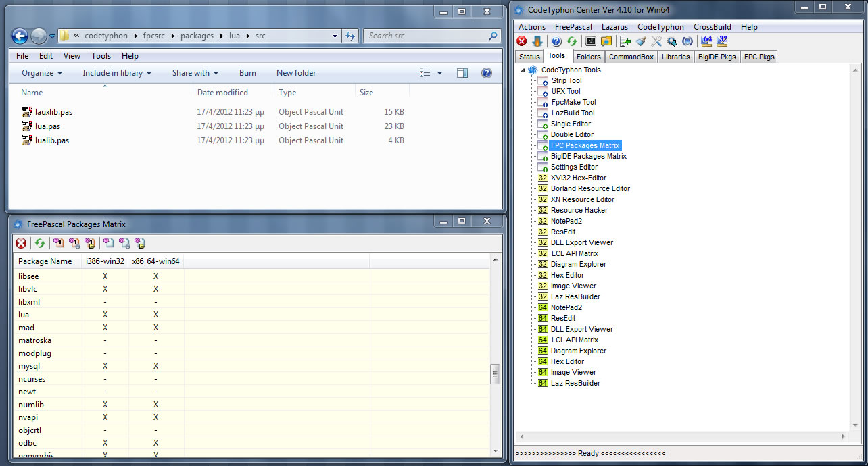The height and width of the screenshot is (466, 868).
Task: Select the lauxlib.pas file
Action: (47, 112)
